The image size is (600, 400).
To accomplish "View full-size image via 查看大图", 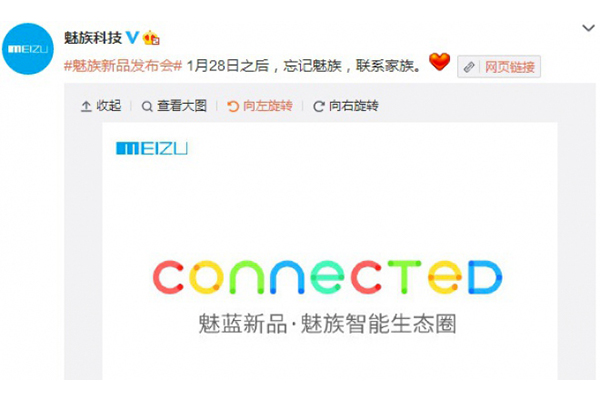I will (x=174, y=106).
